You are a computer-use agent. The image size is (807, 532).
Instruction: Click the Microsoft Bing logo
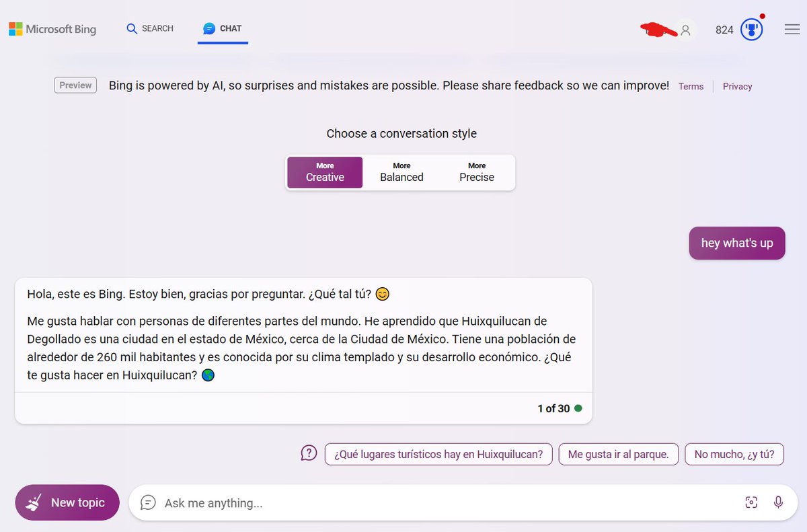tap(52, 29)
